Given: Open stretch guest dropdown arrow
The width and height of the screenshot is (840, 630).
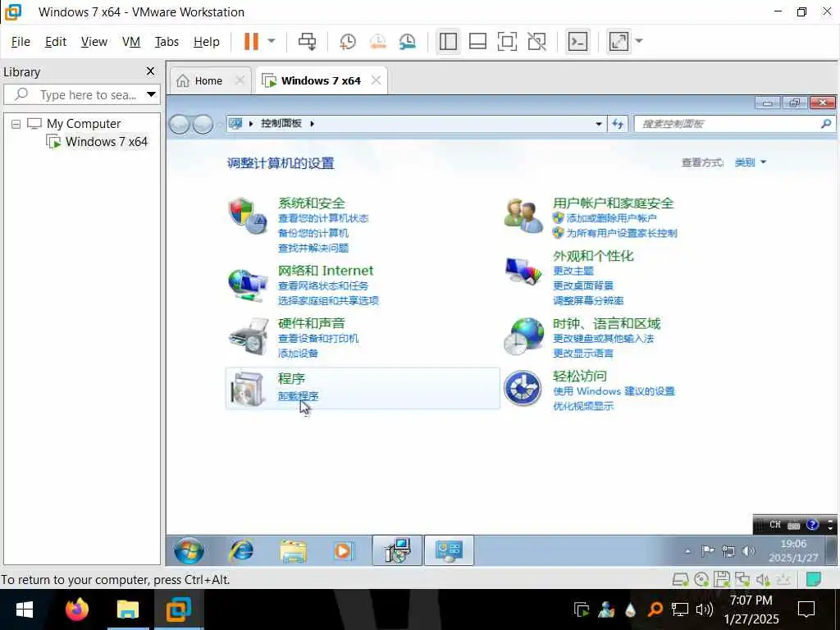Looking at the screenshot, I should (x=638, y=41).
